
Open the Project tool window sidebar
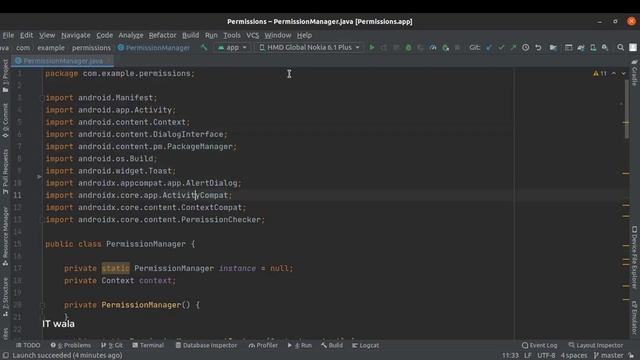pyautogui.click(x=5, y=76)
